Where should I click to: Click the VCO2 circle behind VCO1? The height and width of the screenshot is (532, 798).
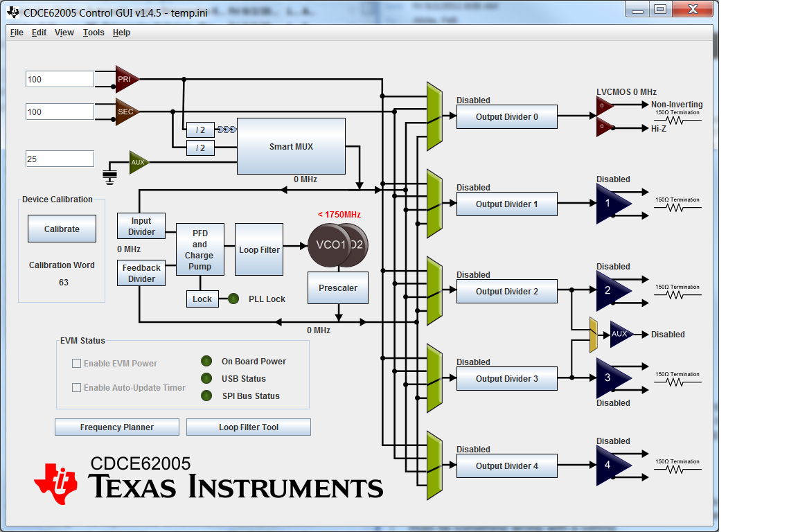click(360, 245)
